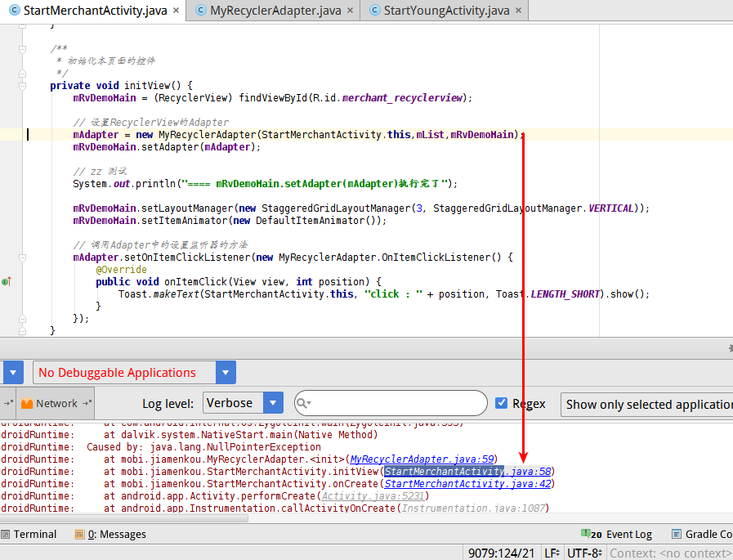Open the No Debuggable Applications dropdown
733x560 pixels.
coord(134,373)
